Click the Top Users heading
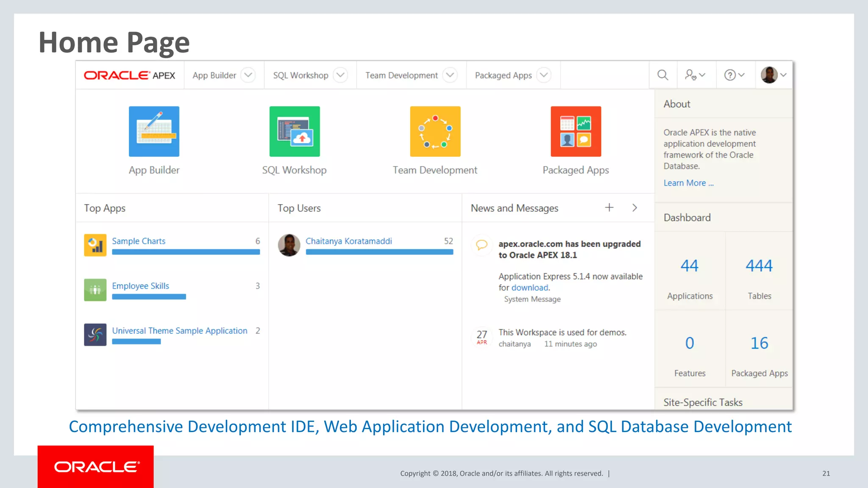Screen dimensions: 868x488 coord(299,208)
